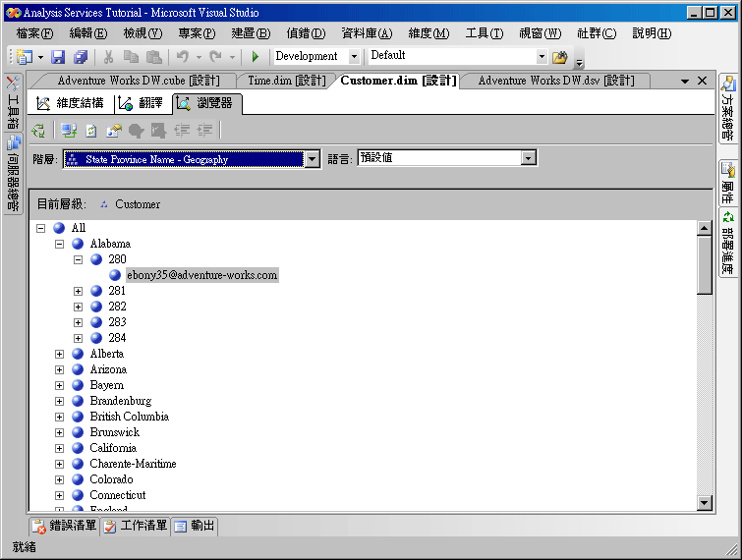Open the 工具箱 toolbox side panel
This screenshot has height=560, width=742.
13,102
